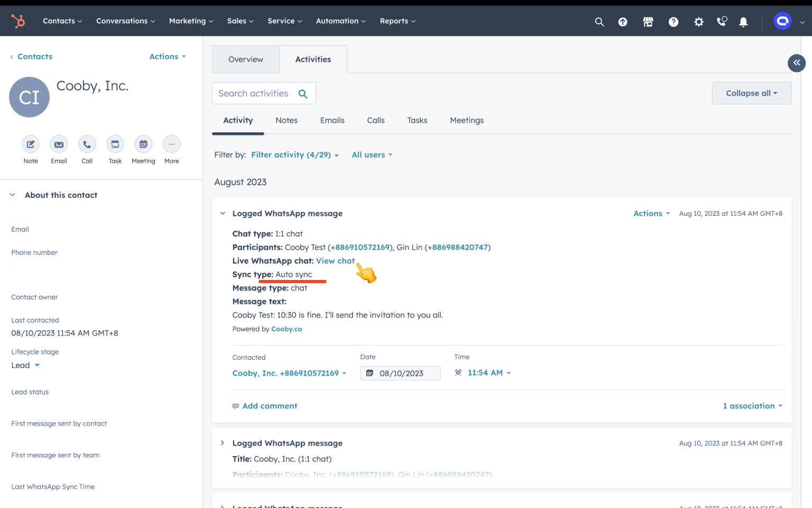Open the Contacts menu in top navigation
The width and height of the screenshot is (812, 508).
[62, 21]
